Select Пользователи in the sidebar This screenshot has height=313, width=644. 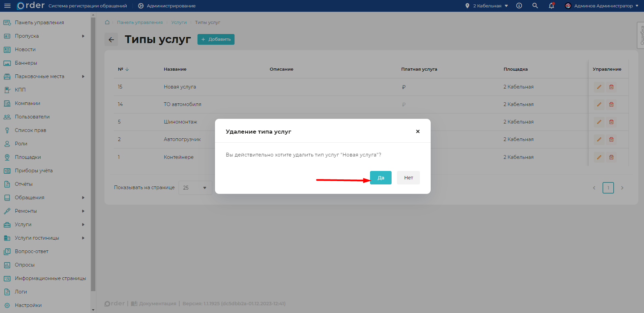tap(32, 117)
